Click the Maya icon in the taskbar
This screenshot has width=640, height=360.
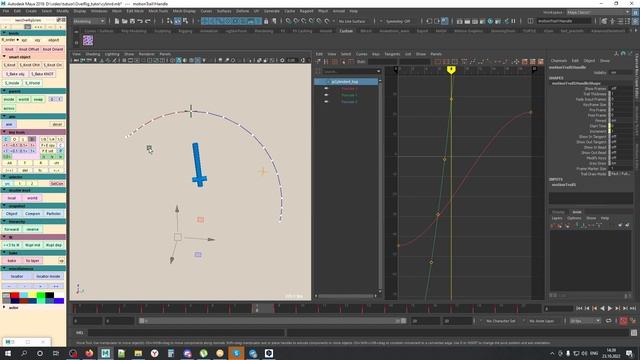tap(105, 353)
